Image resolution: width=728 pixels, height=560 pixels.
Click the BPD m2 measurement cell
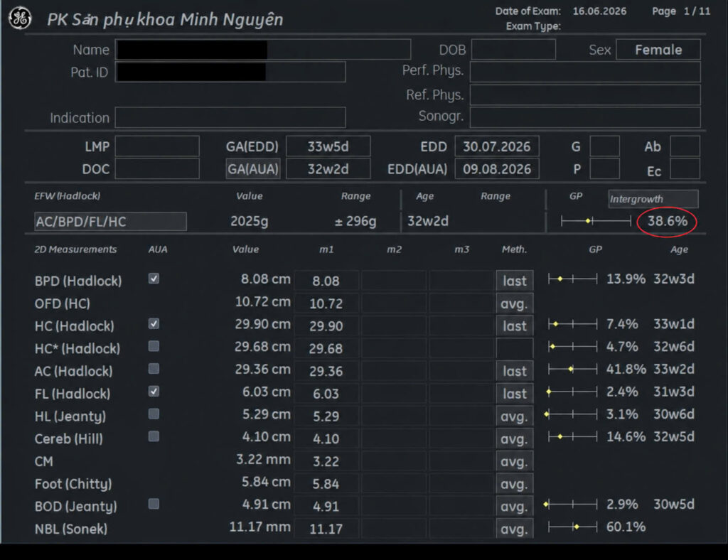tap(394, 281)
